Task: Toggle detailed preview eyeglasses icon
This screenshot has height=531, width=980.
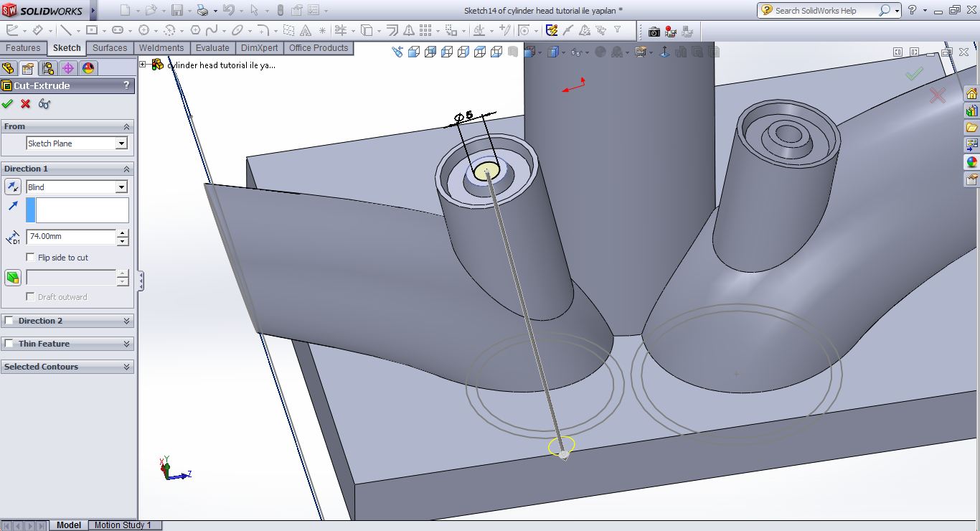Action: pos(44,104)
